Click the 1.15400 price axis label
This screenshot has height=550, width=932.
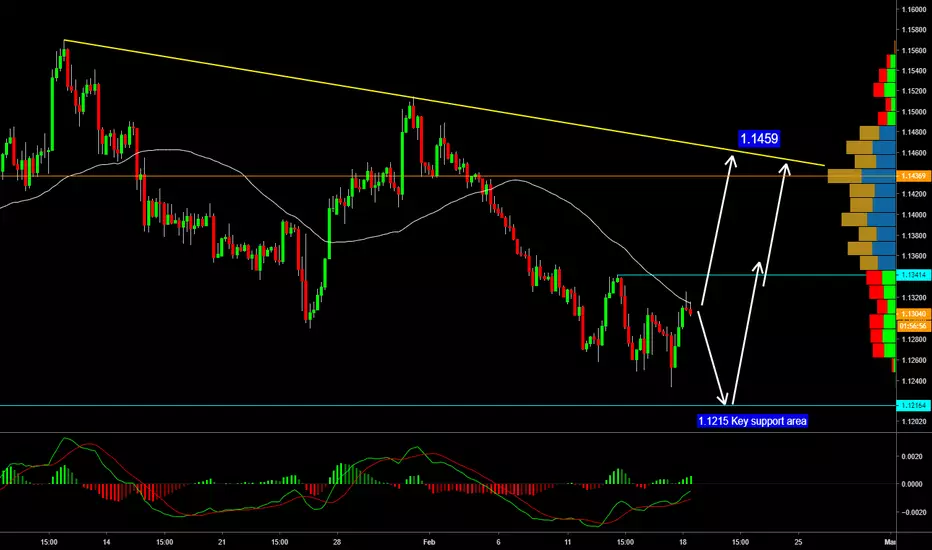click(x=914, y=71)
